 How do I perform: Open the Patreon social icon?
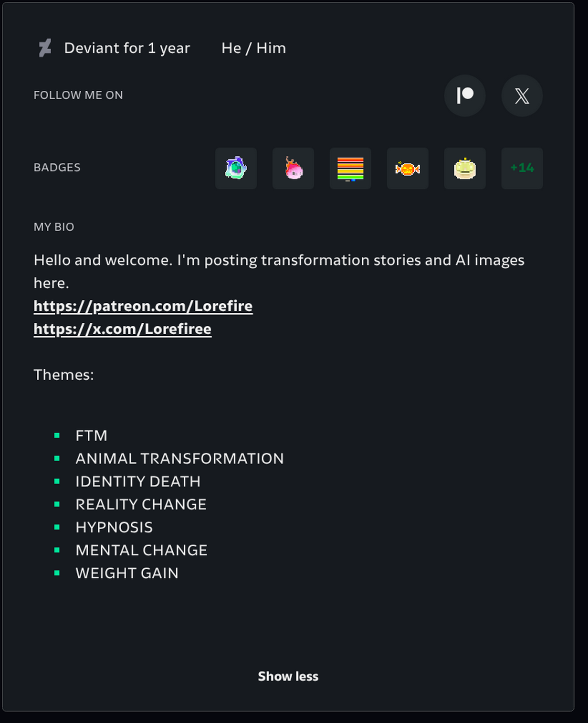tap(465, 96)
